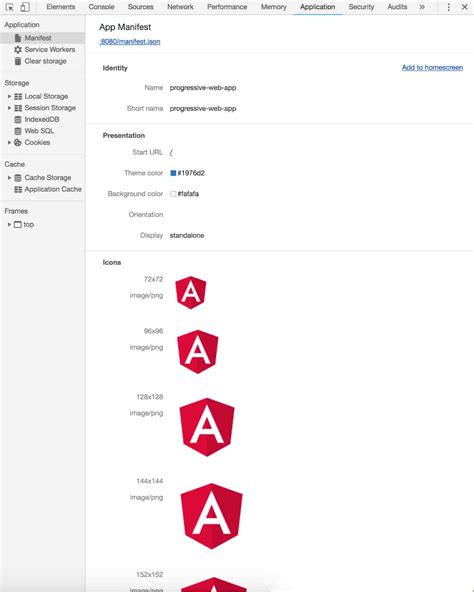Click the Application Cache grid icon
Screen dimensions: 474x592
[18, 189]
